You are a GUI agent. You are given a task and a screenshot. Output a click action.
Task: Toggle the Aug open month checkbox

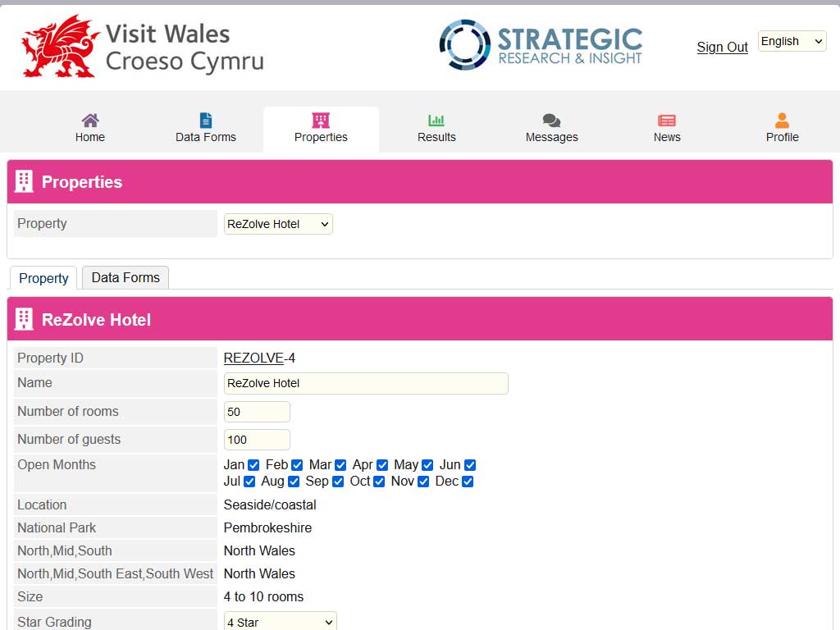(294, 482)
